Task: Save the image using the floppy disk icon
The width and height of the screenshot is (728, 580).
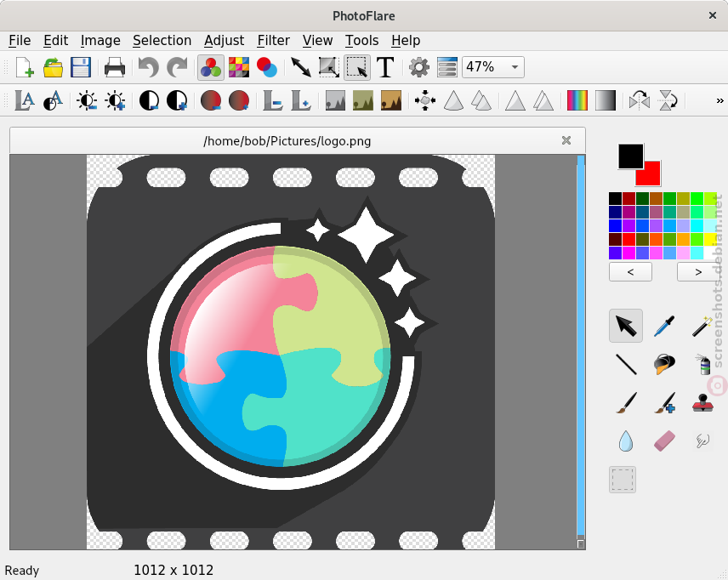Action: click(x=81, y=67)
